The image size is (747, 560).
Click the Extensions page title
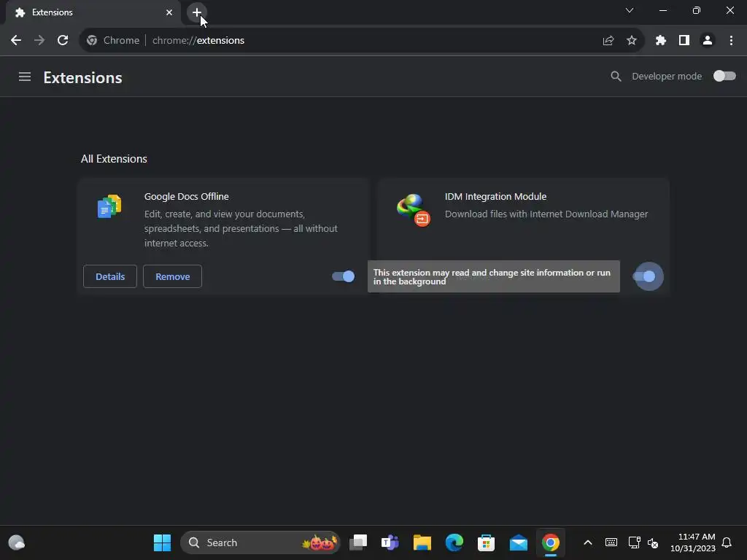pyautogui.click(x=83, y=77)
